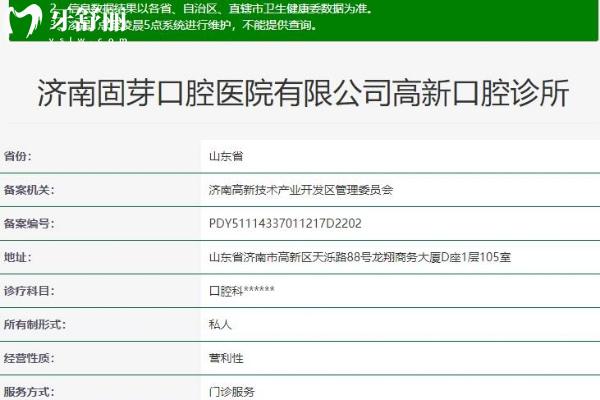The image size is (600, 400).
Task: Click the 服务方式 row label
Action: click(29, 392)
